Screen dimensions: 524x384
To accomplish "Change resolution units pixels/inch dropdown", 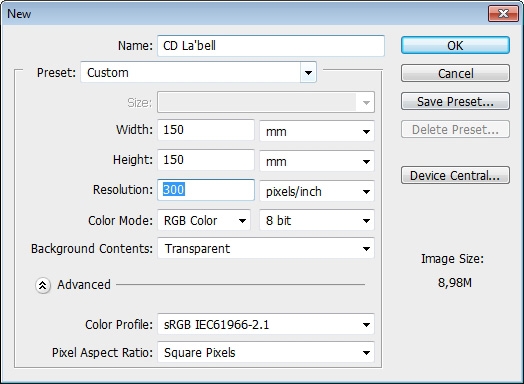I will (317, 191).
